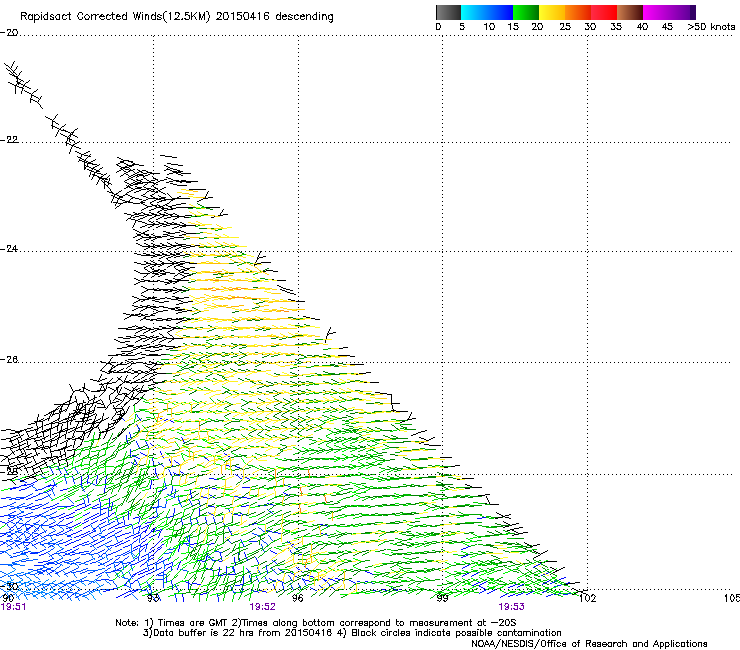Click the purple '19:53' time label

pyautogui.click(x=512, y=607)
